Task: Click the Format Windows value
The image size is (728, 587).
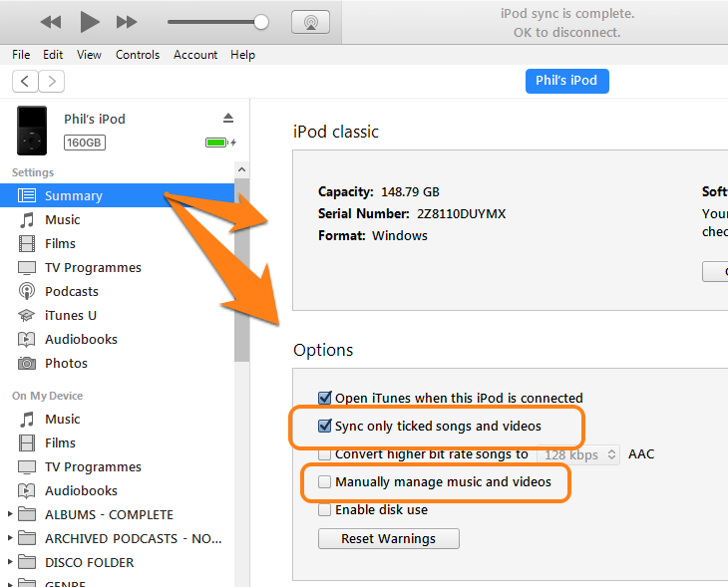Action: 399,236
